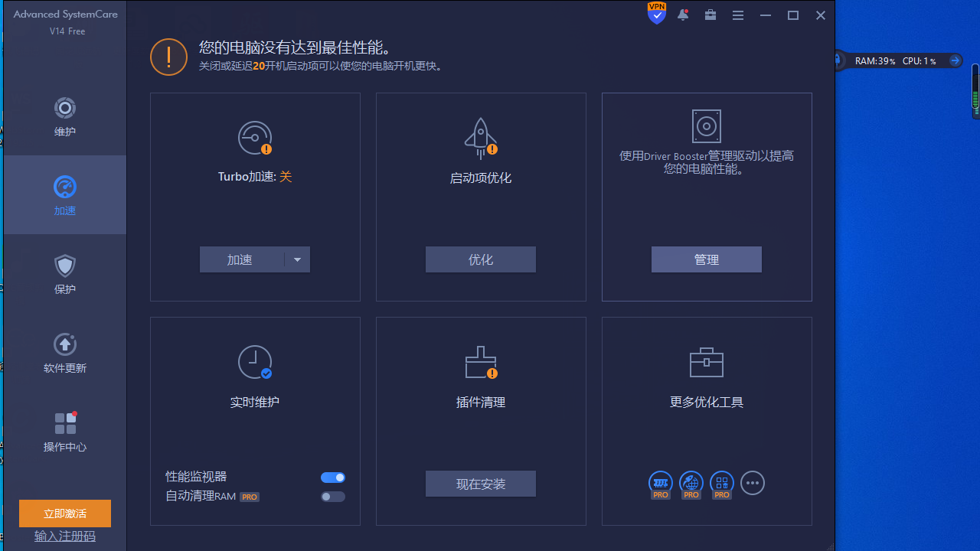Viewport: 980px width, 551px height.
Task: Select the internet booster PRO tool icon
Action: point(691,483)
